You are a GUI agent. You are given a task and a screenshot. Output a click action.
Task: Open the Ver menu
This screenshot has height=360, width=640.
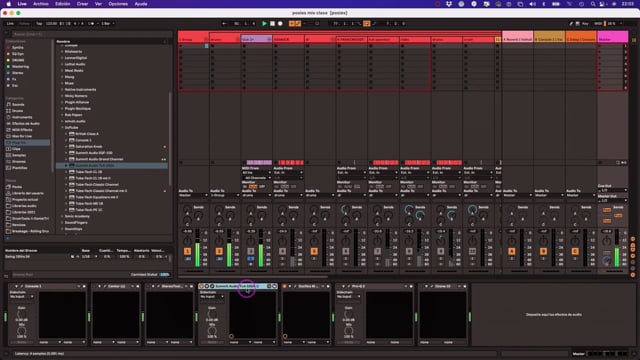coord(98,4)
